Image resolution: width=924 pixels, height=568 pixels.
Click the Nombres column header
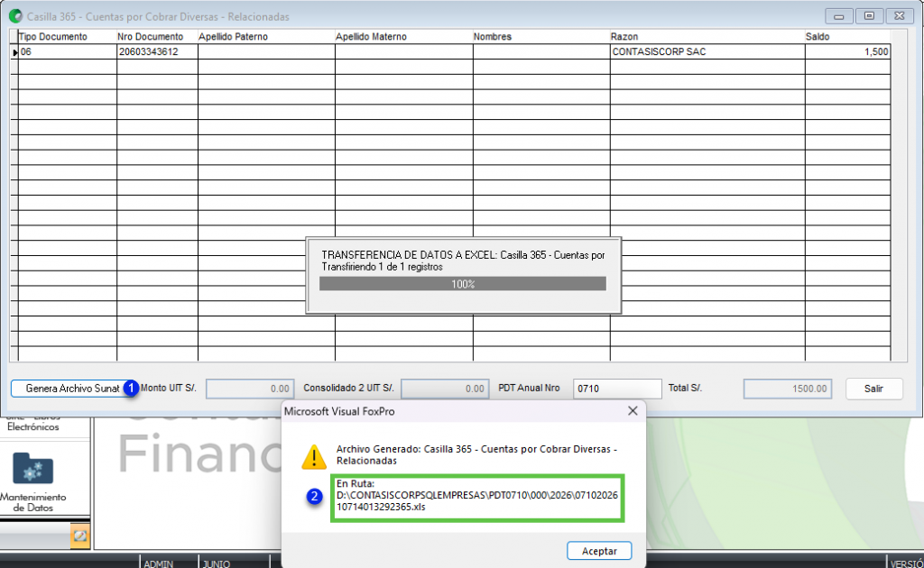click(x=541, y=36)
